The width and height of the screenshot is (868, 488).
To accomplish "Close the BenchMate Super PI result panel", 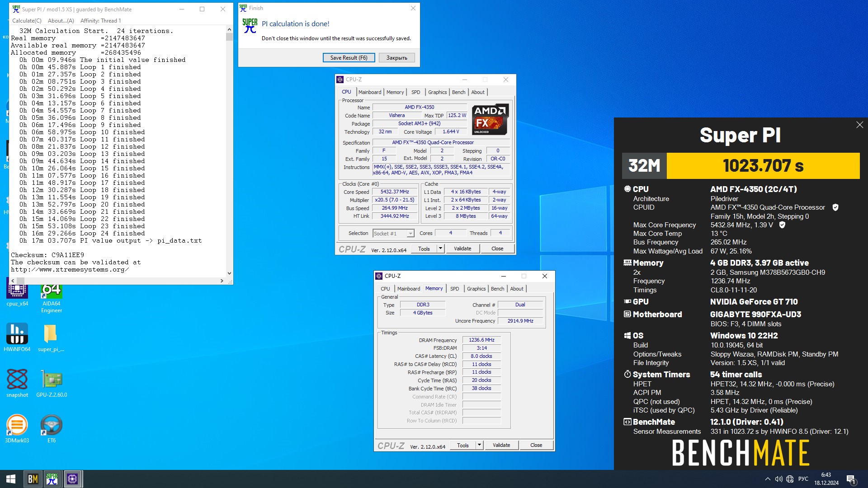I will coord(859,125).
